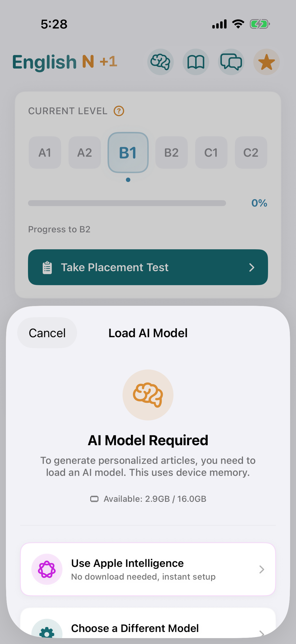
Task: Cancel the Load AI Model sheet
Action: point(47,333)
